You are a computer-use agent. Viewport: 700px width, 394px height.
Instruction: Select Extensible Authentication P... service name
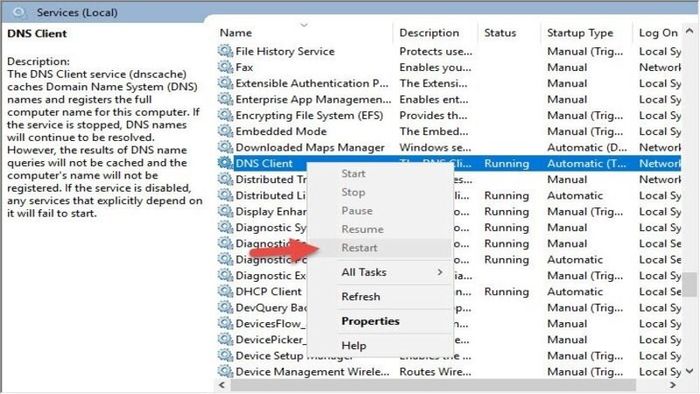pos(312,83)
